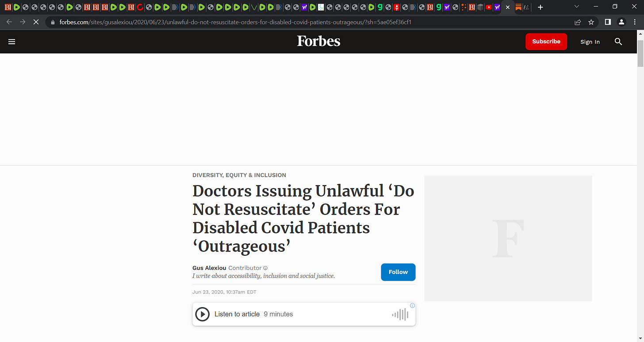
Task: Share this page from the address bar
Action: 578,22
